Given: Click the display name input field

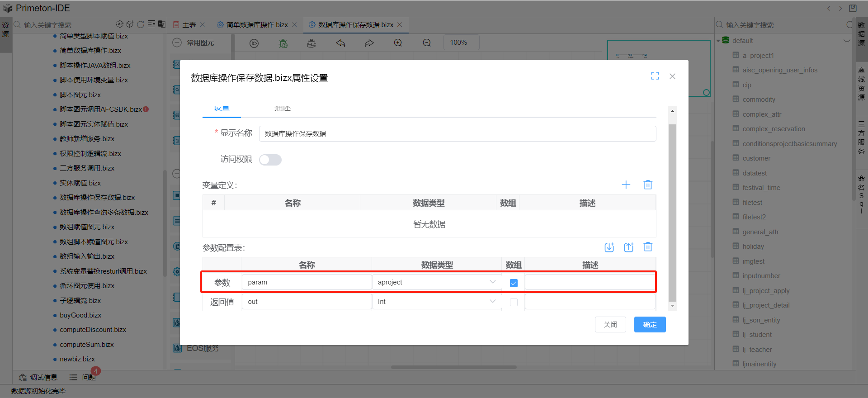Looking at the screenshot, I should coord(457,134).
